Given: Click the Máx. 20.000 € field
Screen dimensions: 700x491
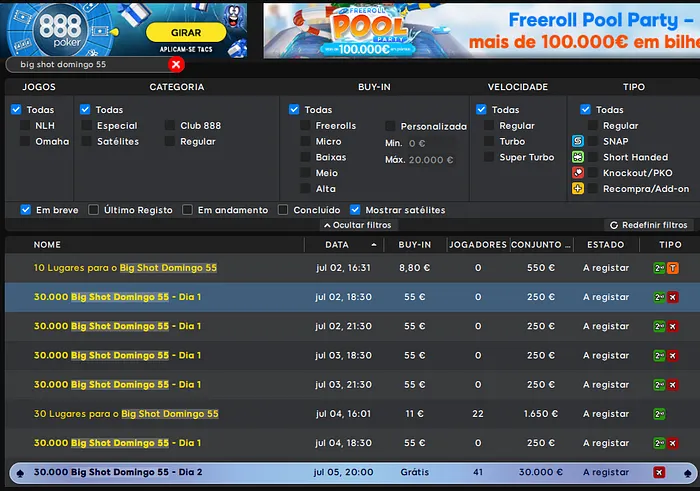Looking at the screenshot, I should coord(432,160).
